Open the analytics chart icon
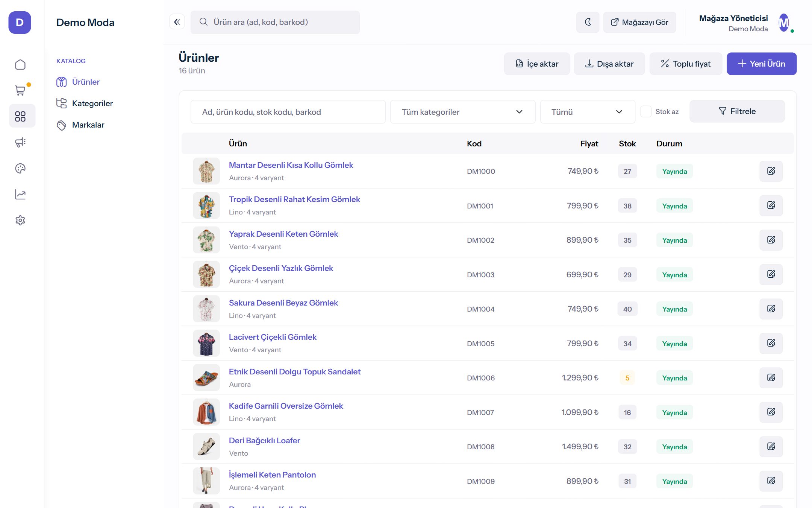812x508 pixels. coord(20,194)
